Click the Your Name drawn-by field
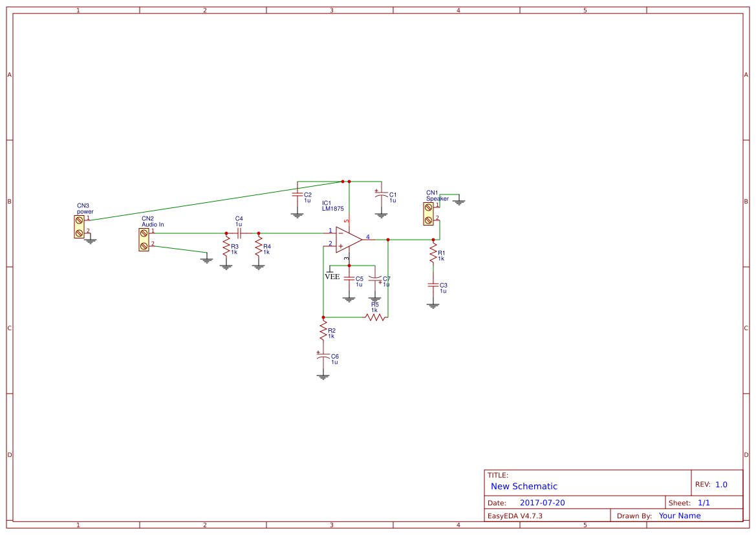756x535 pixels. (x=678, y=515)
